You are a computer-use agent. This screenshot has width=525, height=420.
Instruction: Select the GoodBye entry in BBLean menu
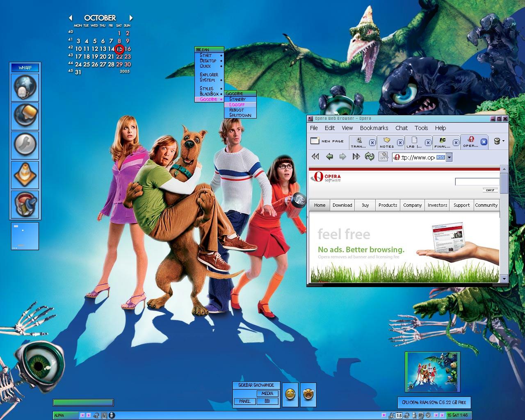(209, 99)
